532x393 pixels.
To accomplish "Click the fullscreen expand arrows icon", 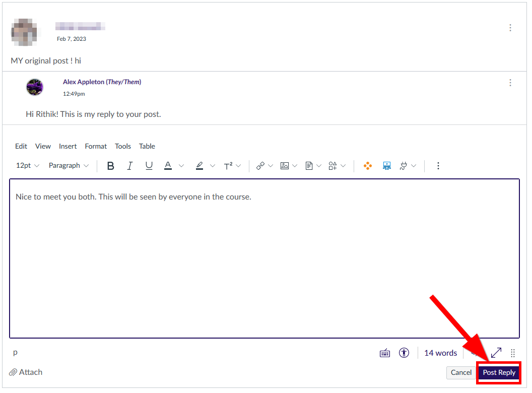I will [496, 353].
